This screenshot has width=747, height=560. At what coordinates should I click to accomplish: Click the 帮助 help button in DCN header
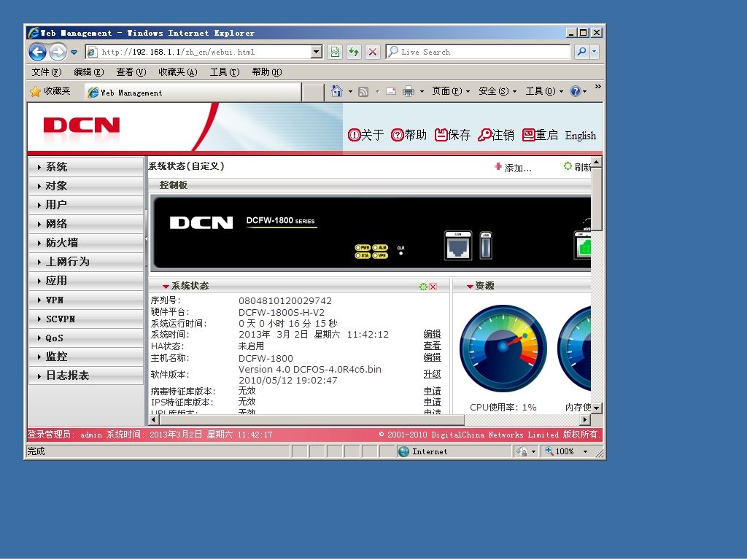tap(409, 135)
